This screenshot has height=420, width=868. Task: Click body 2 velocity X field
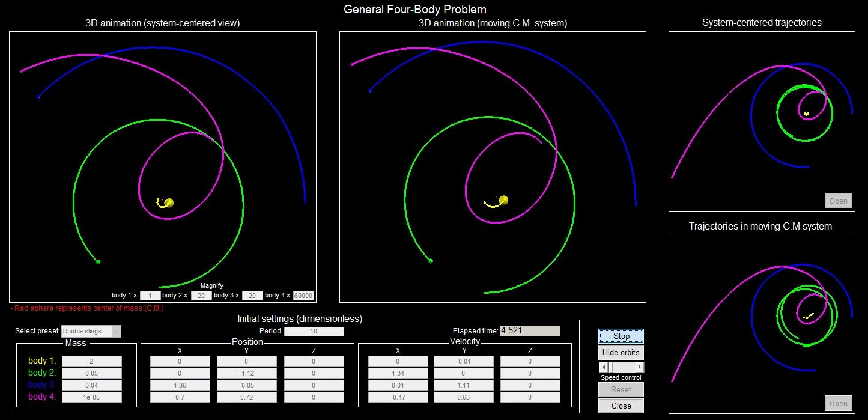point(398,373)
